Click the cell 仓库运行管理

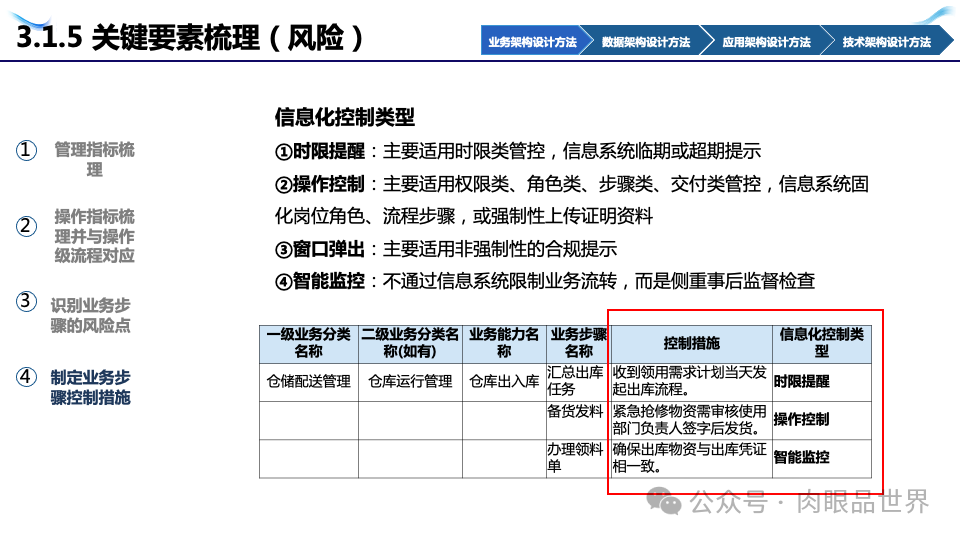click(410, 381)
